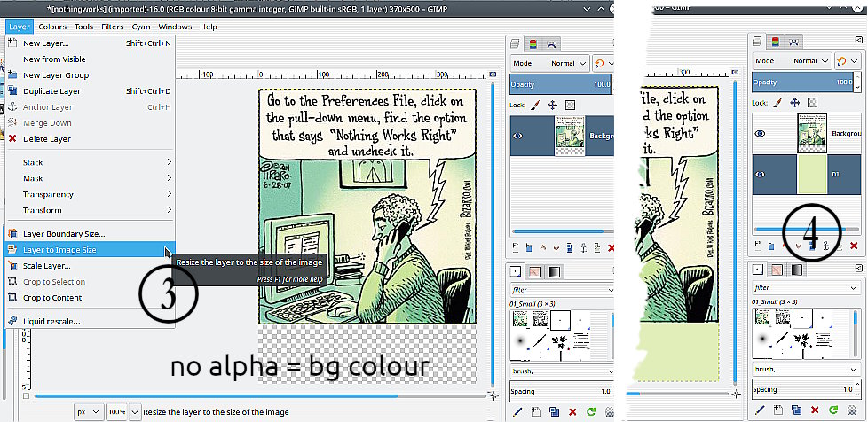Expand Transparency submenu in Layer menu
This screenshot has height=422, width=868.
[91, 194]
